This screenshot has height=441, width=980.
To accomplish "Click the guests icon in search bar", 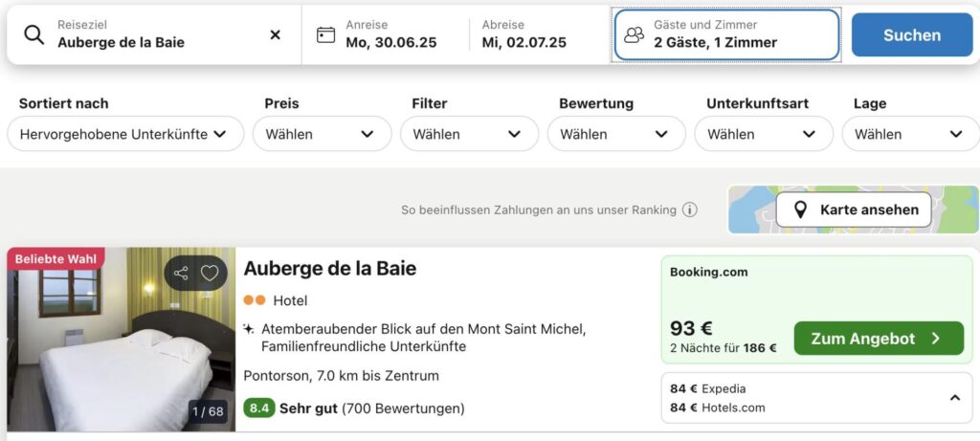I will pos(634,35).
